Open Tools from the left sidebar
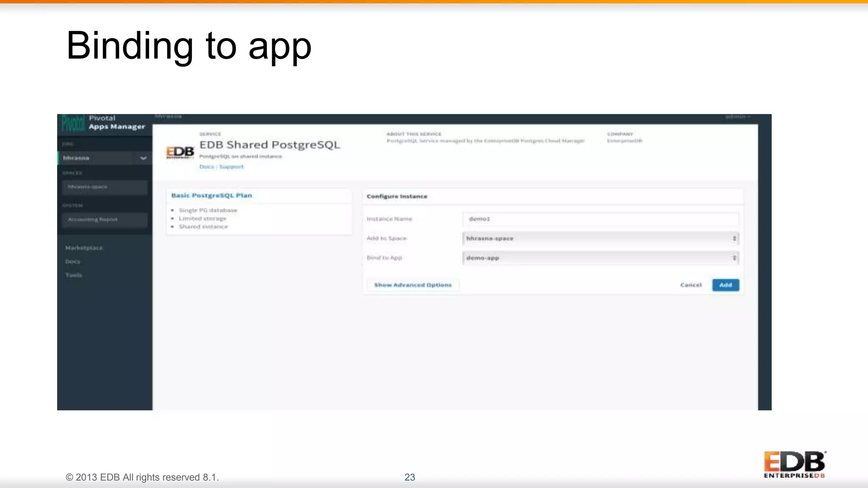Screen dimensions: 868x488 [x=73, y=275]
